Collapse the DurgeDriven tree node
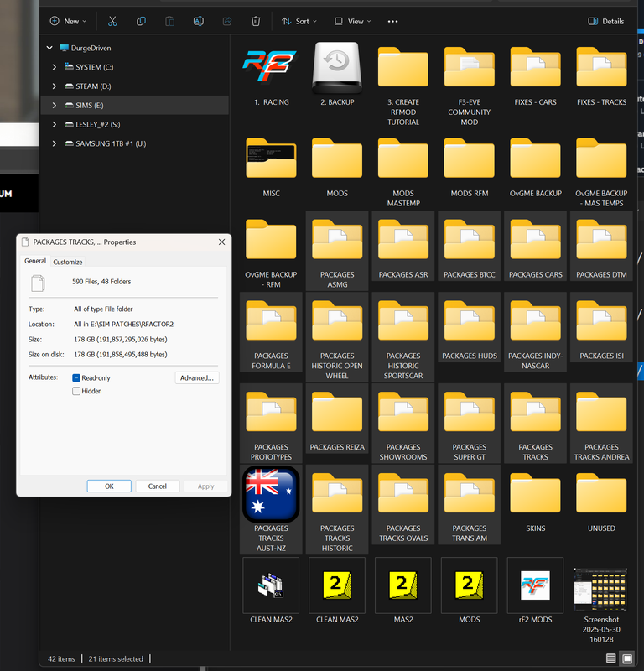The image size is (644, 671). coord(49,48)
